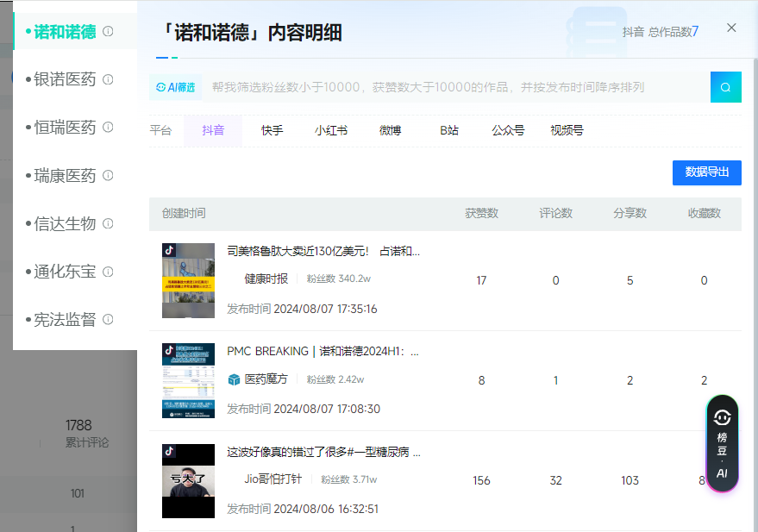Switch to the 小红书 platform tab
Image resolution: width=758 pixels, height=532 pixels.
point(331,130)
